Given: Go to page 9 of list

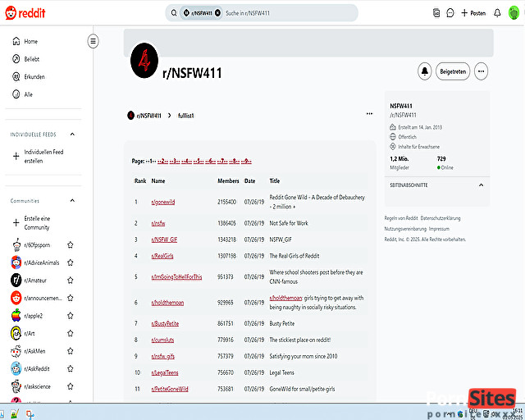Looking at the screenshot, I should pos(246,161).
